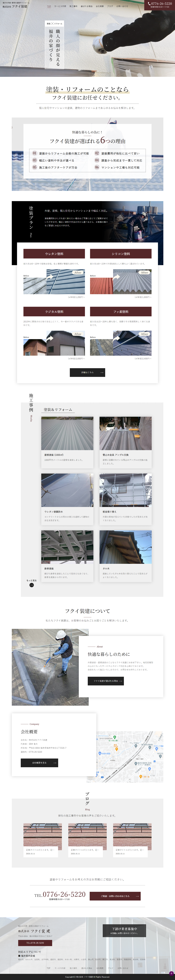The height and width of the screenshot is (980, 175).
Task: Open 選ばれる理由 in the footer navigation
Action: [87, 968]
